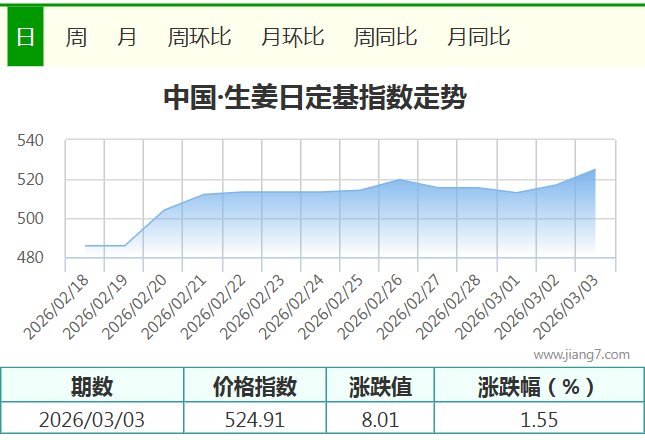Click the 涨跌幅（%）column header
The image size is (645, 440).
tap(536, 386)
